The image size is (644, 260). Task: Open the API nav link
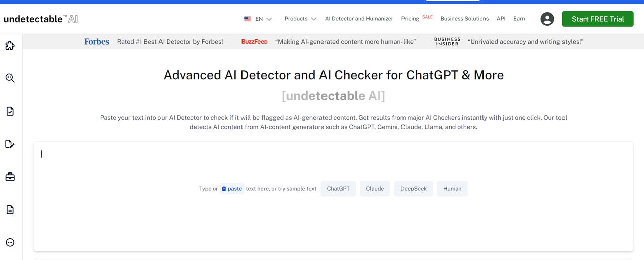pyautogui.click(x=501, y=19)
